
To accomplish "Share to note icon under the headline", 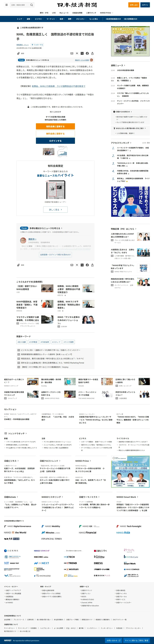I will coord(77,54).
